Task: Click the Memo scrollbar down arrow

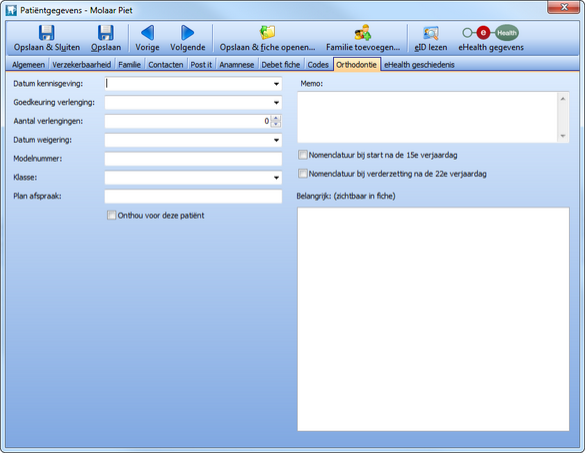Action: (563, 136)
